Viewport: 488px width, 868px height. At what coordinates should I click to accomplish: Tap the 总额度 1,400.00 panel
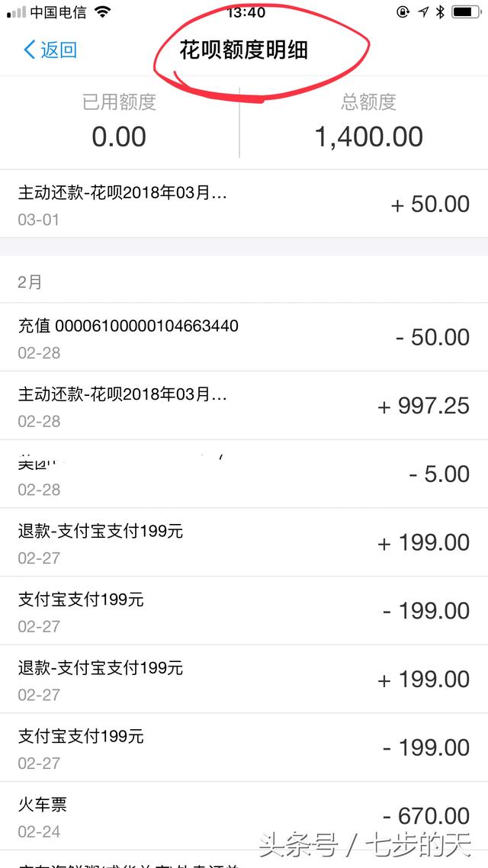[x=368, y=122]
